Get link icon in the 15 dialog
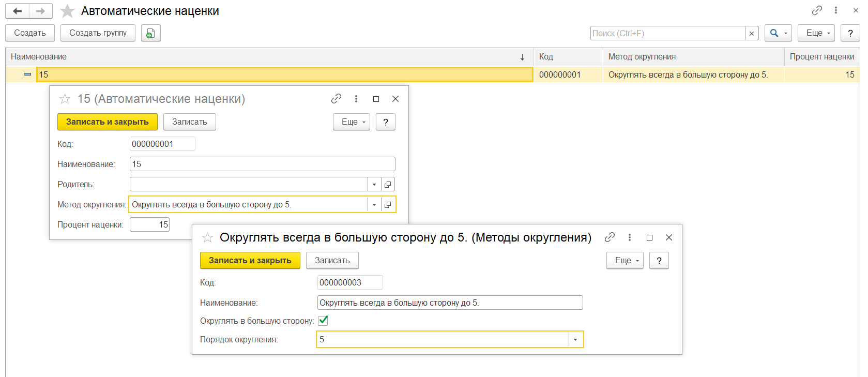 click(x=336, y=98)
